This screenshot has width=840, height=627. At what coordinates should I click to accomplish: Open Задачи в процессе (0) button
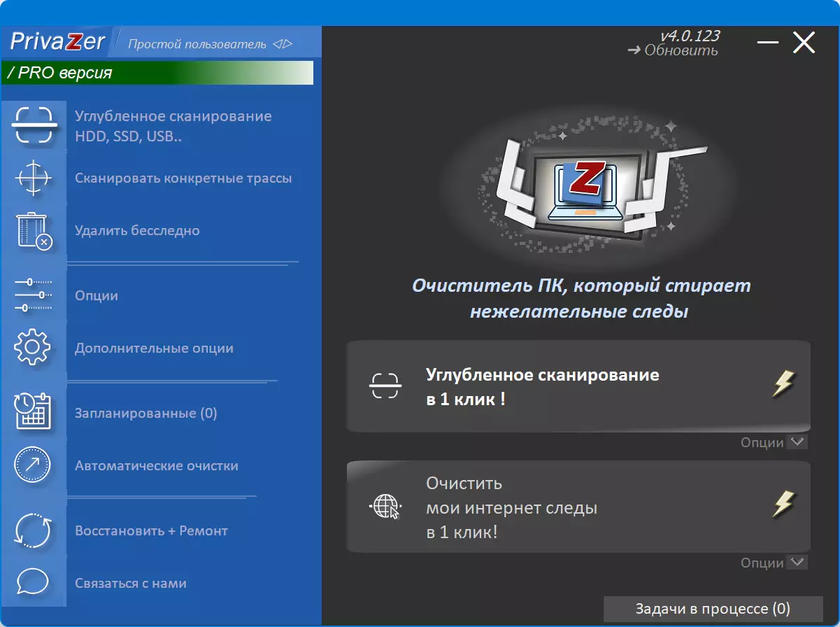click(x=713, y=609)
